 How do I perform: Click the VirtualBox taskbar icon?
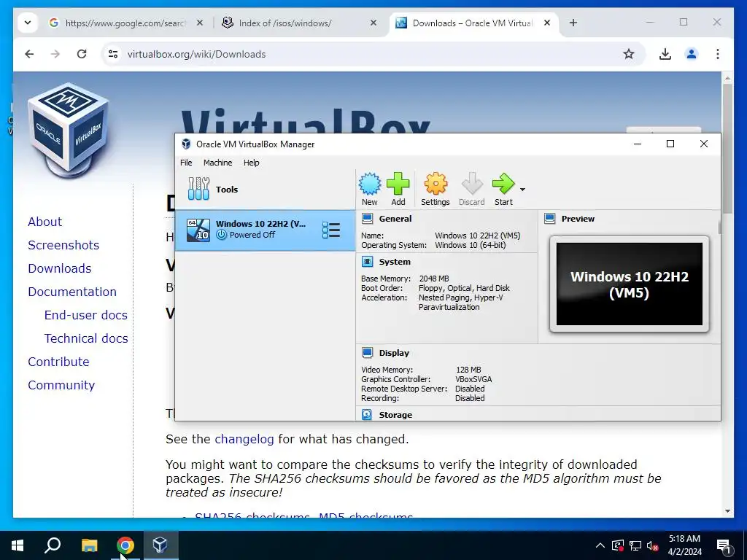(160, 545)
